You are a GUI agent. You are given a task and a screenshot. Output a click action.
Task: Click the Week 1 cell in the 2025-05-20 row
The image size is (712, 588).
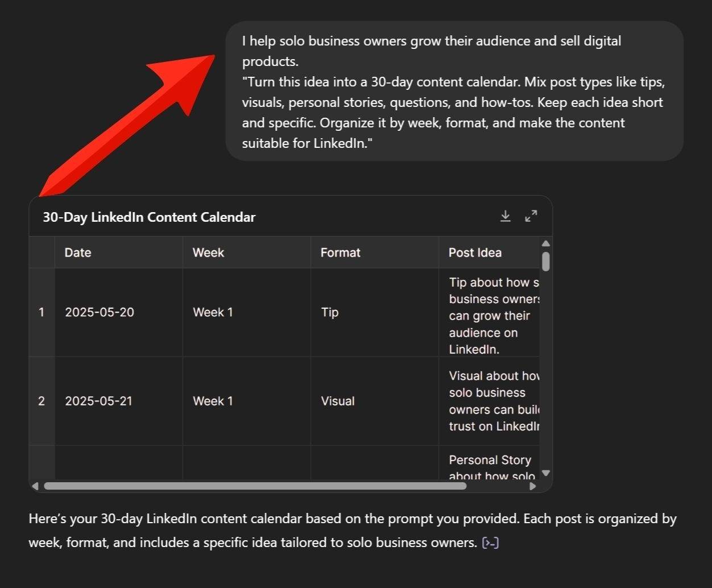point(247,312)
